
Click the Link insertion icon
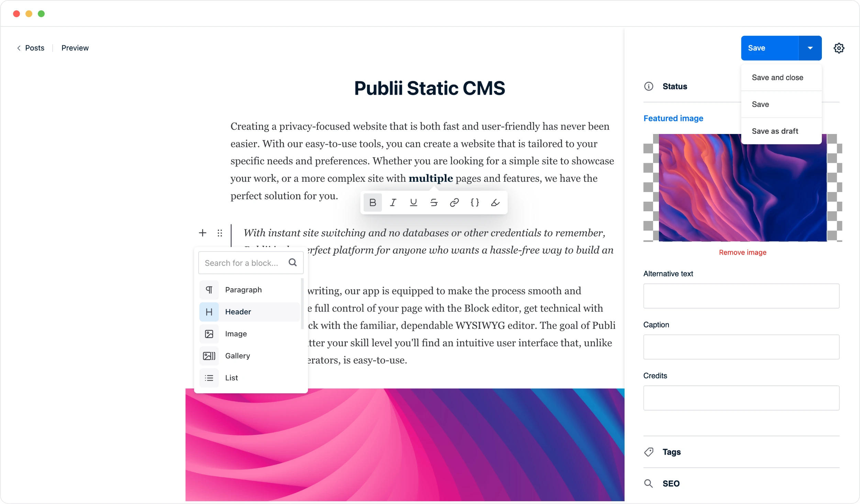click(x=454, y=202)
